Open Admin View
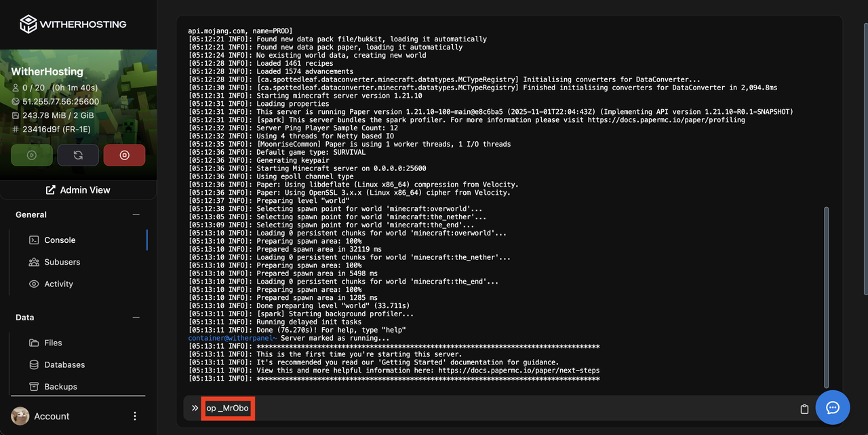The image size is (868, 435). pos(78,190)
